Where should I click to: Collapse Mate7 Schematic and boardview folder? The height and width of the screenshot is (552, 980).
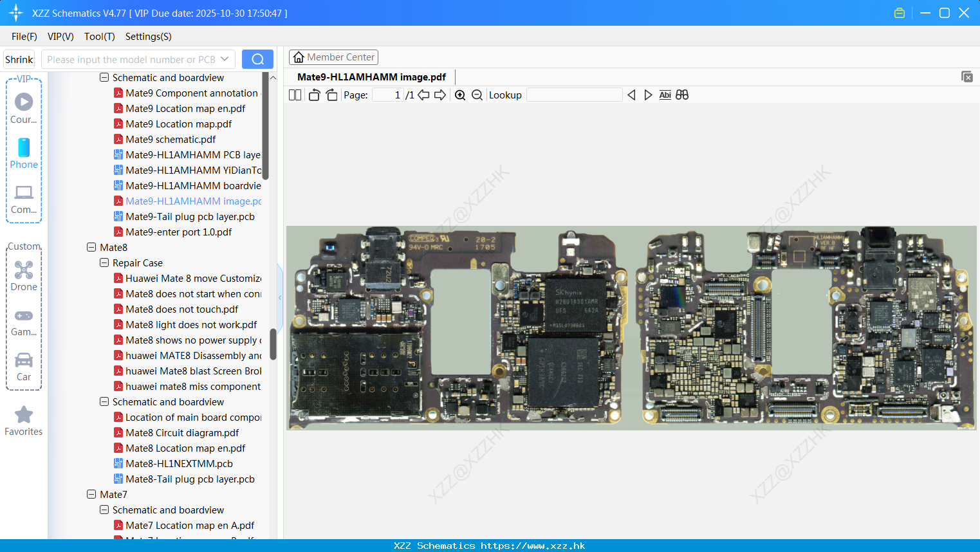pyautogui.click(x=104, y=510)
